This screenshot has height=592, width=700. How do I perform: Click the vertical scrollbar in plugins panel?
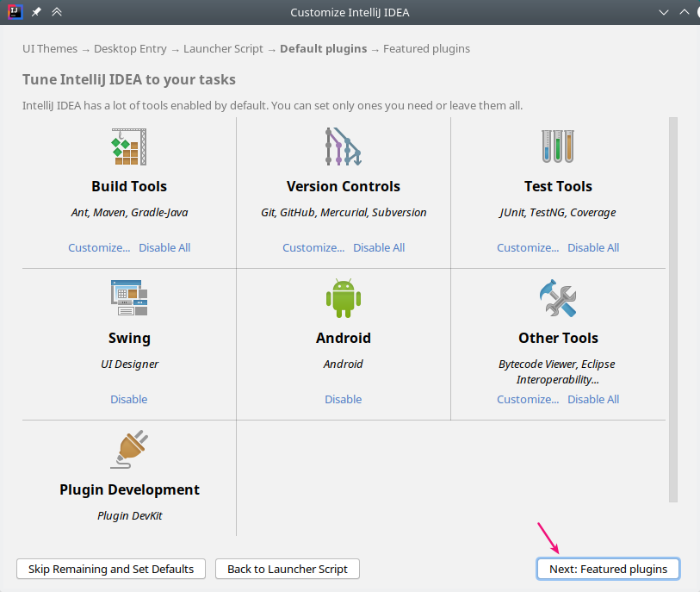(x=673, y=310)
